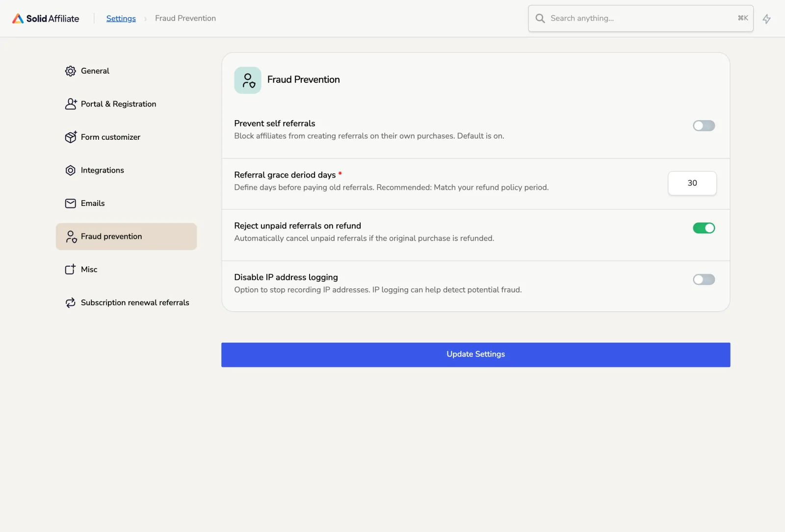Click the Misc icon in sidebar
This screenshot has width=785, height=532.
click(x=71, y=269)
